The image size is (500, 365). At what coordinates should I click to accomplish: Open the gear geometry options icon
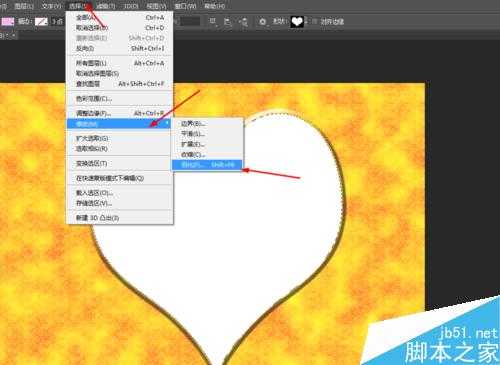coord(262,22)
